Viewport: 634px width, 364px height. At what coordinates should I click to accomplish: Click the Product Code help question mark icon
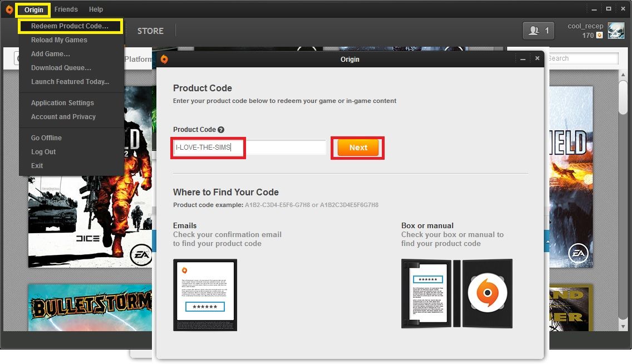point(221,130)
